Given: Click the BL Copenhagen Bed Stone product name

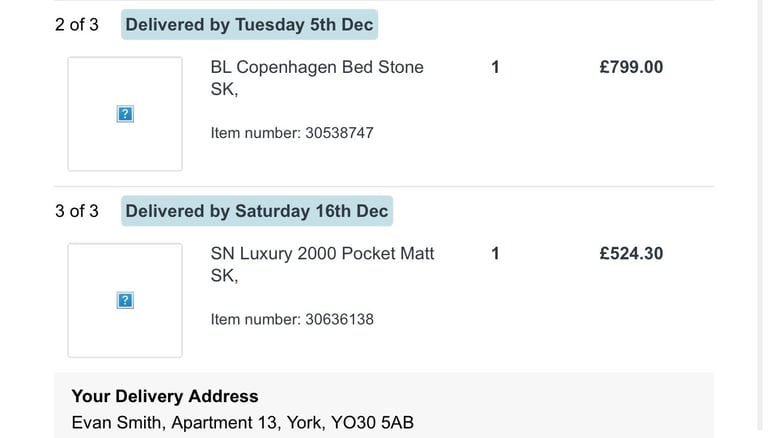Looking at the screenshot, I should click(x=317, y=68).
